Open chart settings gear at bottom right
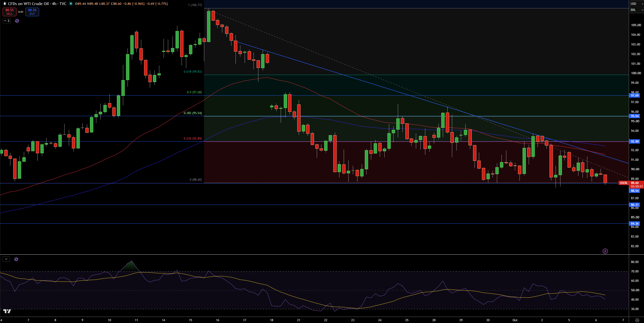Viewport: 644px width, 323px height. click(x=637, y=320)
